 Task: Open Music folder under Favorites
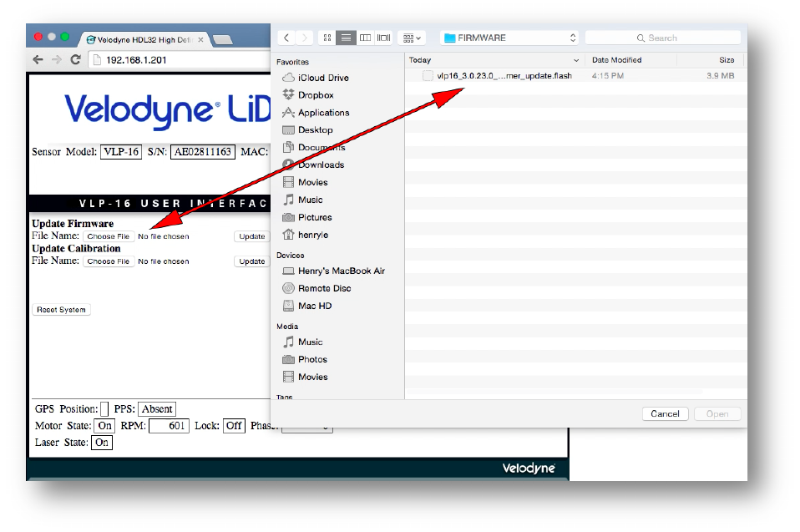click(x=310, y=200)
